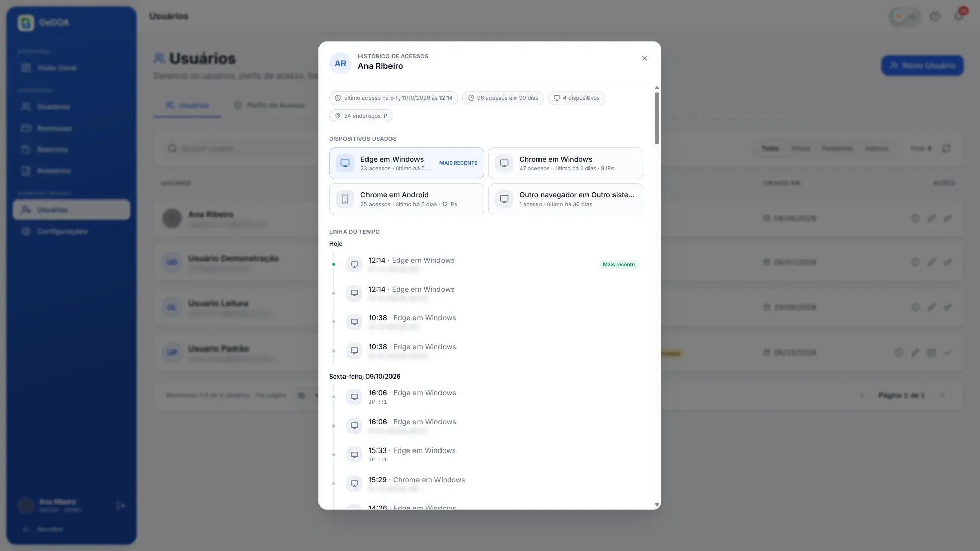The width and height of the screenshot is (980, 551).
Task: Click the refresh icon beside Total
Action: point(946,148)
